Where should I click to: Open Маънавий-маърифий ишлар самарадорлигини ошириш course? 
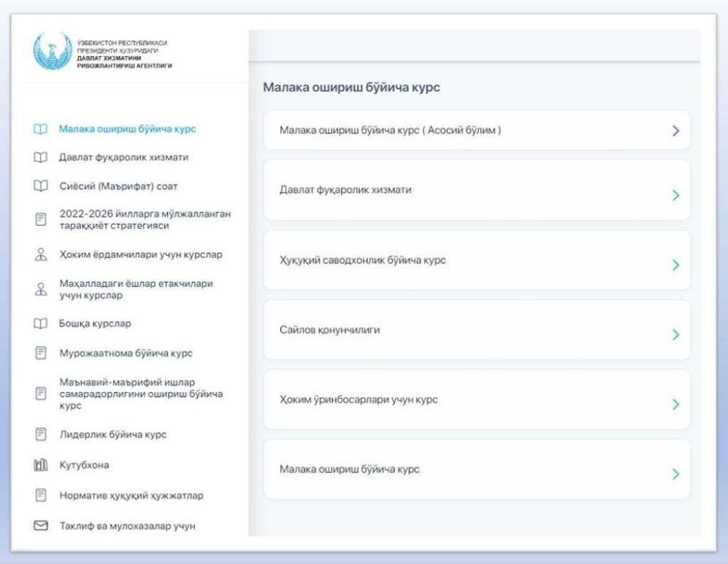click(x=141, y=394)
